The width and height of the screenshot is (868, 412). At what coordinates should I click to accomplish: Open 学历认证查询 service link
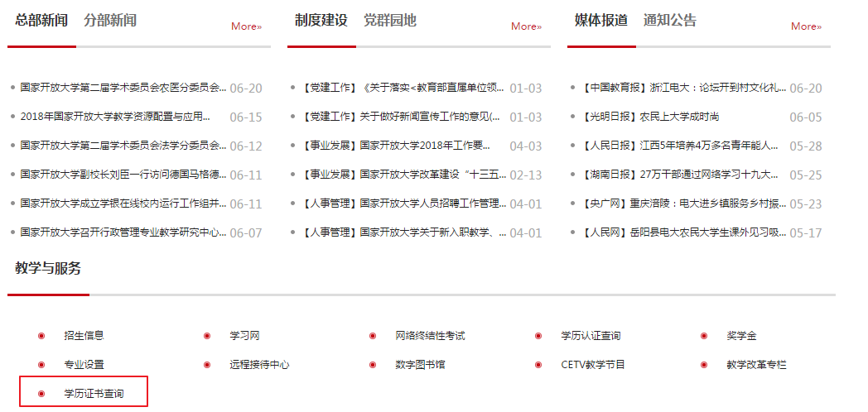coord(591,336)
